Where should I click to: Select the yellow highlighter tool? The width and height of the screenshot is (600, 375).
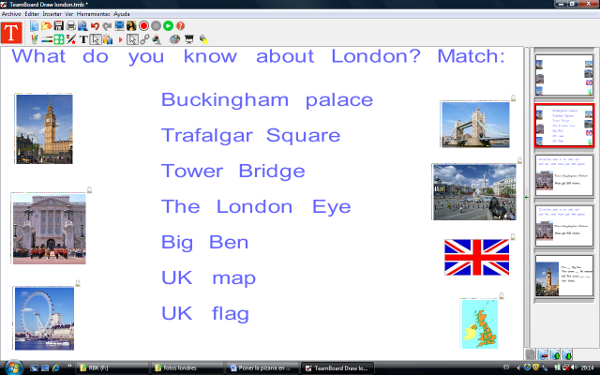203,39
